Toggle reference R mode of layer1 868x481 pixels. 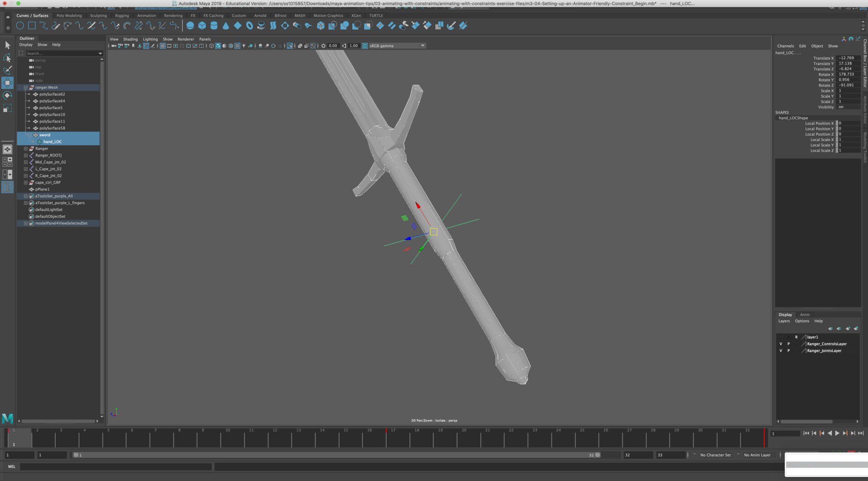[796, 337]
